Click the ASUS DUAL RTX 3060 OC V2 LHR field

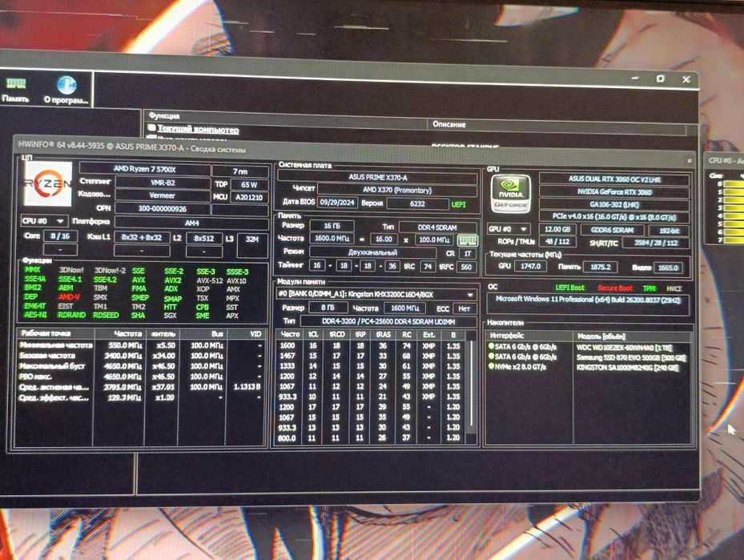point(614,179)
